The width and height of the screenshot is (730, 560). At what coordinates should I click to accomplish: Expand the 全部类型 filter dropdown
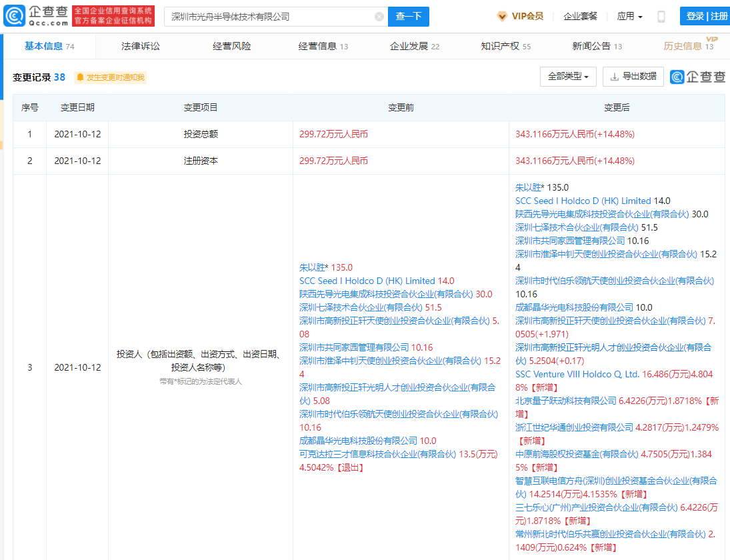[567, 77]
